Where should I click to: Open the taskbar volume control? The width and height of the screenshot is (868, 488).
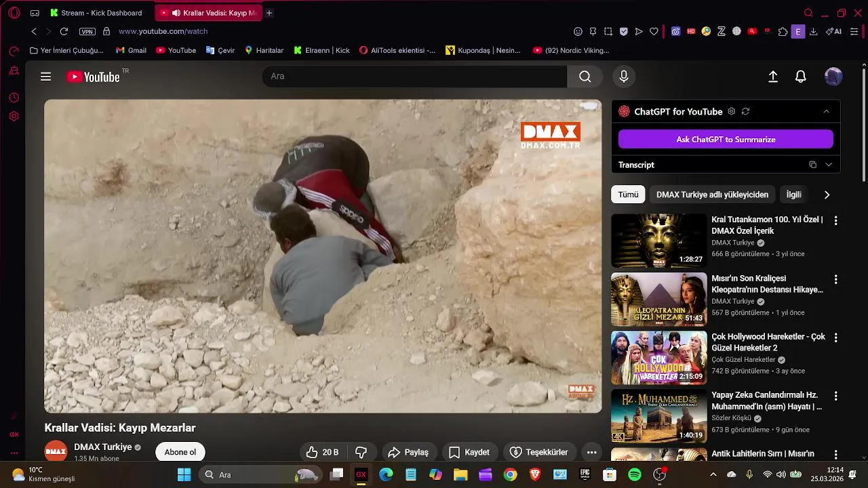(x=781, y=474)
